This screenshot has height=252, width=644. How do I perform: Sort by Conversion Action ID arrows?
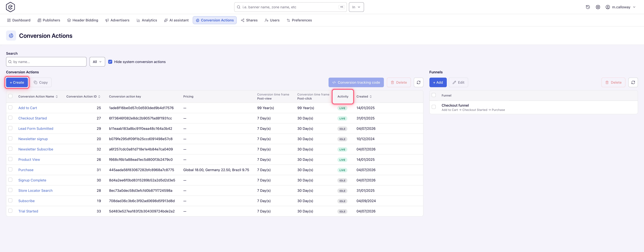pos(99,96)
